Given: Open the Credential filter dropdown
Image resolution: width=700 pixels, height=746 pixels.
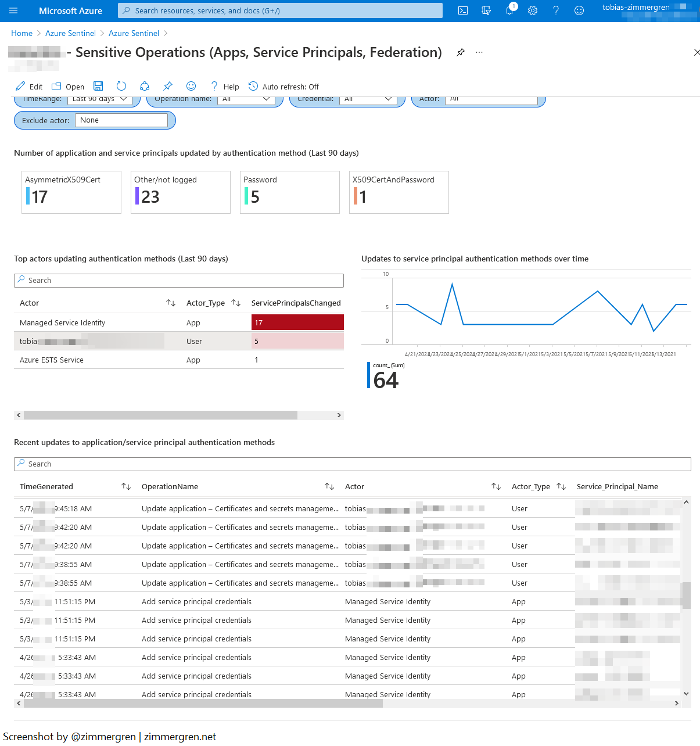Looking at the screenshot, I should [368, 99].
